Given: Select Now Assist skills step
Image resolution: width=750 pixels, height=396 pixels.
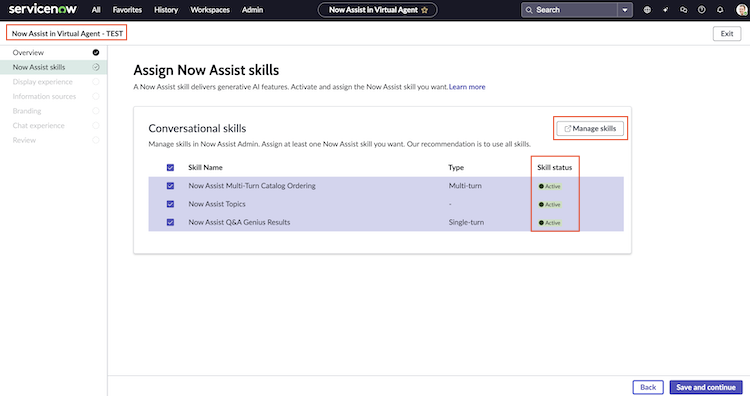Looking at the screenshot, I should coord(54,67).
